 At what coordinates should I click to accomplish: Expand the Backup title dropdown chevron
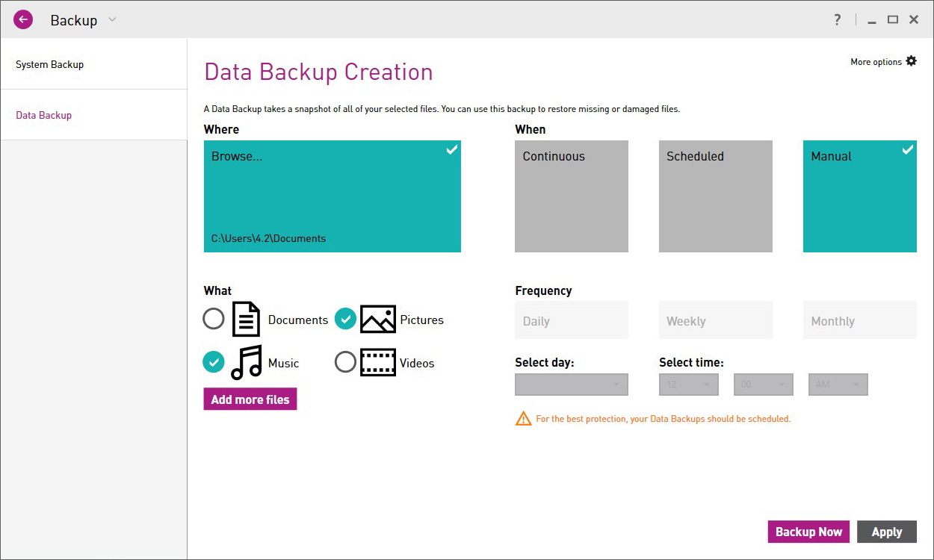pos(112,20)
